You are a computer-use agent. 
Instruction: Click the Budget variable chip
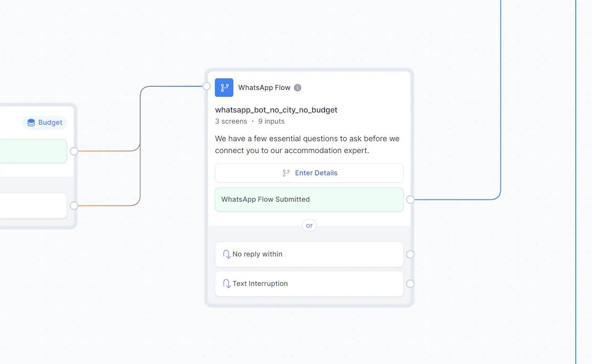(x=45, y=122)
